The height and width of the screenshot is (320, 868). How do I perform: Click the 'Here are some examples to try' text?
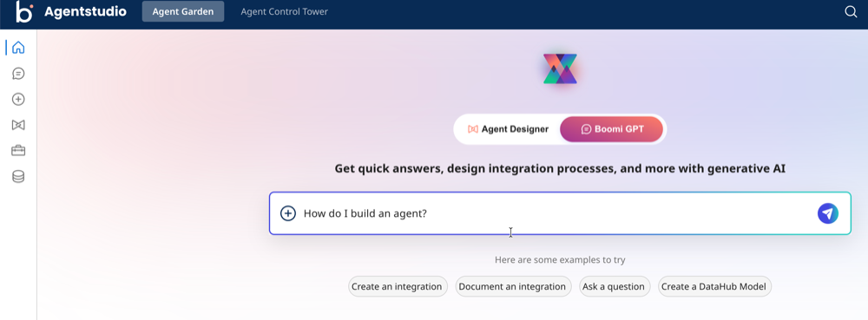coord(560,260)
